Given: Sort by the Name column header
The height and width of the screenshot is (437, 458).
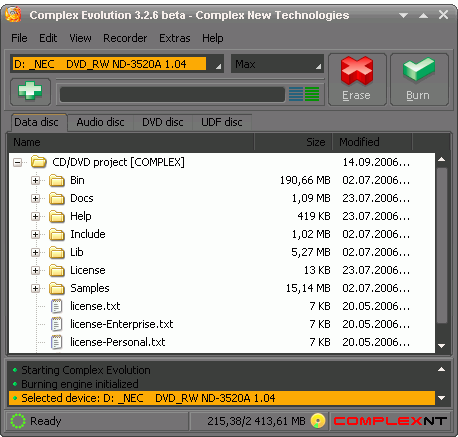Looking at the screenshot, I should pos(131,142).
